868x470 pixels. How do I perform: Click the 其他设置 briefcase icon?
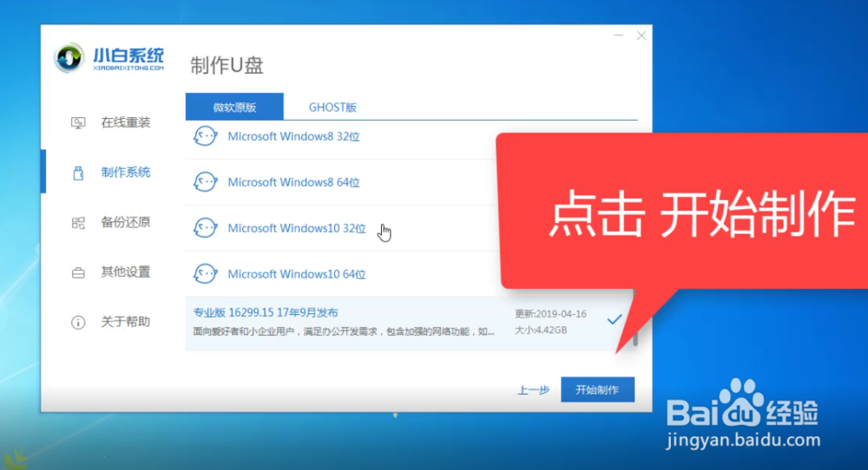(78, 272)
